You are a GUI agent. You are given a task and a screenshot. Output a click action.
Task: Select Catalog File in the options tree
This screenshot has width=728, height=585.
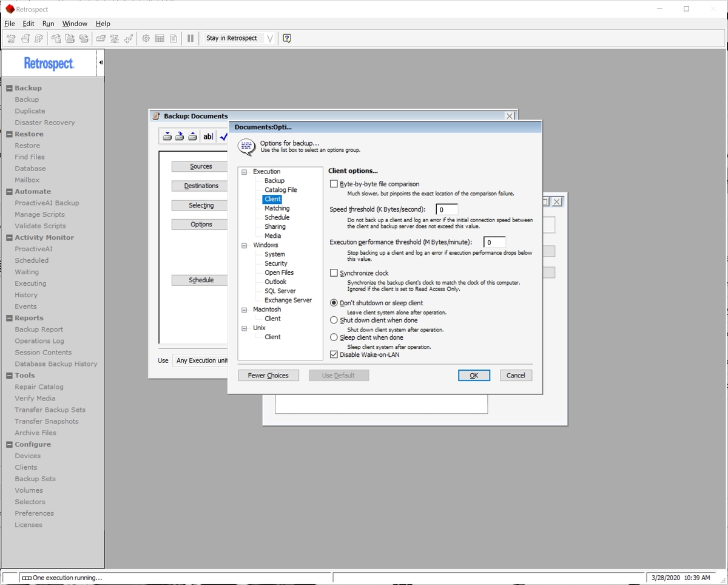[x=281, y=190]
